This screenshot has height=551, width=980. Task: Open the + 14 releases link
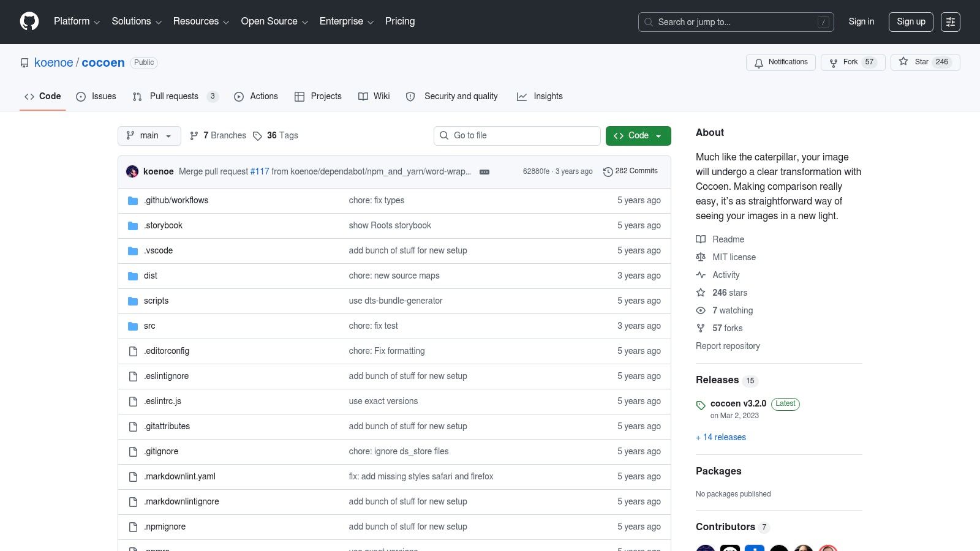[x=721, y=437]
